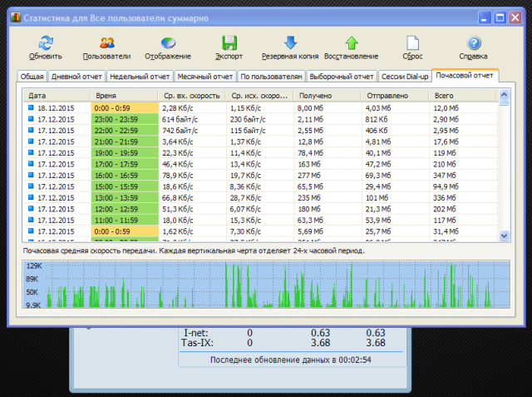Open the По пользователям tab
532x397 pixels.
(273, 77)
